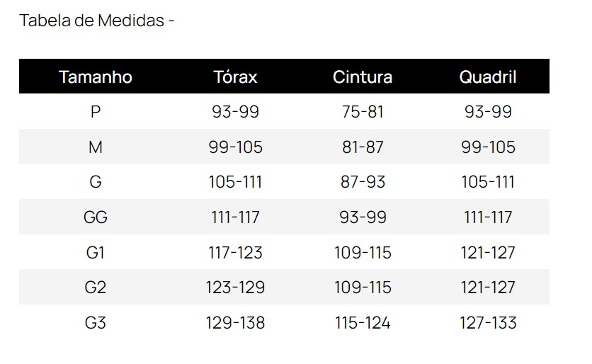Click the Tórax value 117-123

[x=235, y=253]
